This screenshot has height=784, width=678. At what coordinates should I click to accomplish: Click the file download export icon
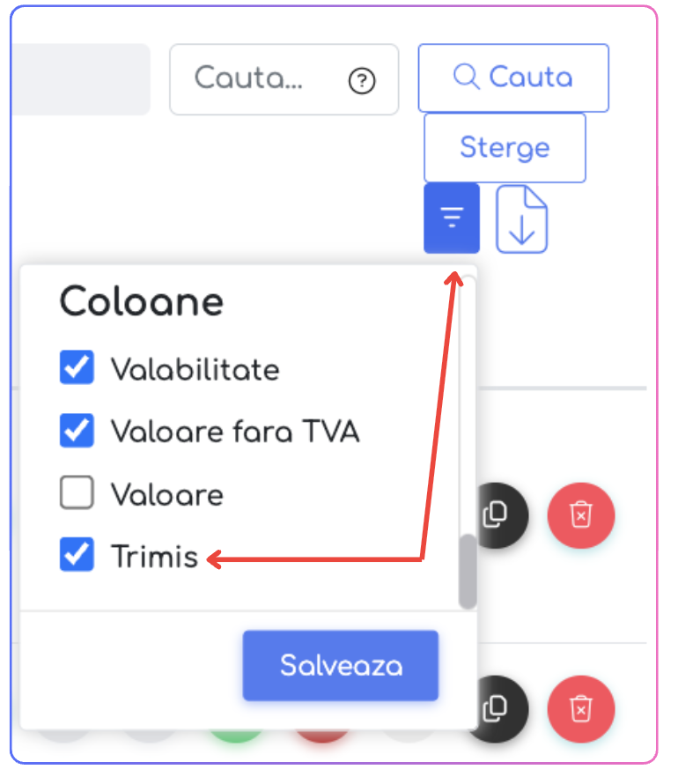(x=522, y=218)
